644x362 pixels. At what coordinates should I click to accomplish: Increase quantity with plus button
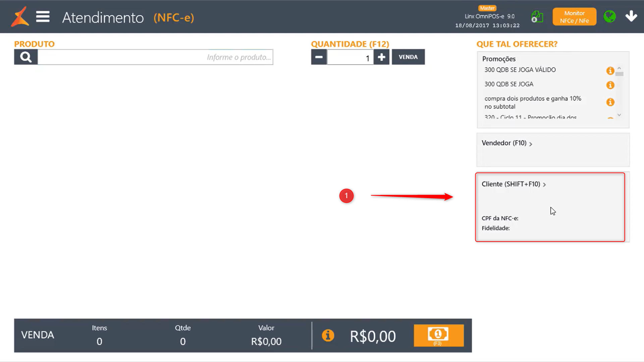[x=381, y=57]
